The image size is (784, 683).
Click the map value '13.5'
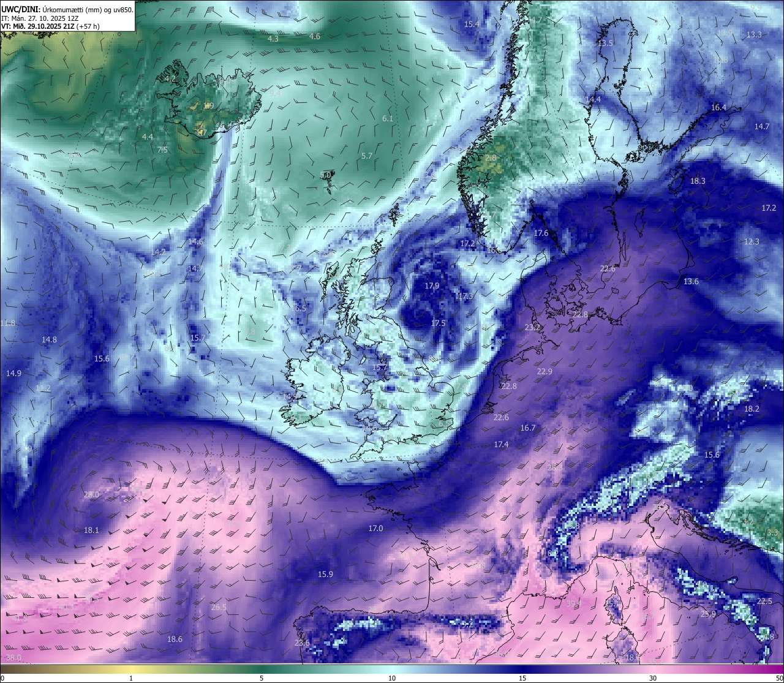605,43
